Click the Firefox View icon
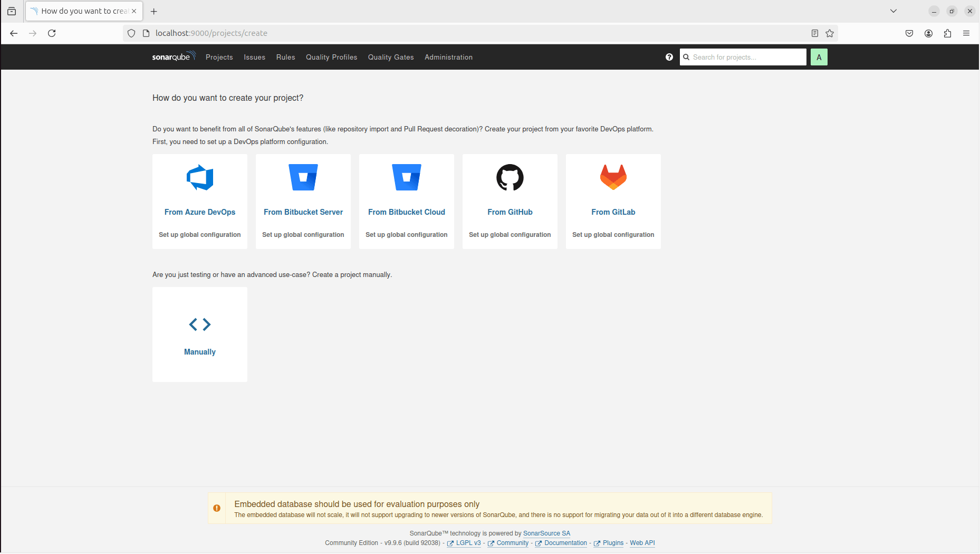The width and height of the screenshot is (980, 554). click(12, 11)
